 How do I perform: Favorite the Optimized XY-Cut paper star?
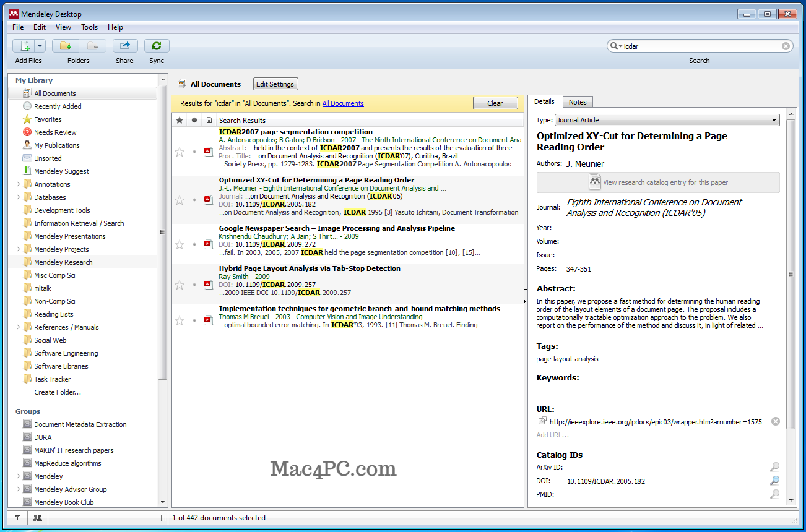(180, 200)
